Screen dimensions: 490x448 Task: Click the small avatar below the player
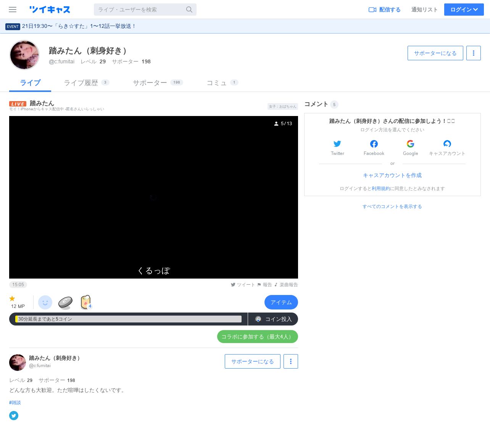click(x=18, y=363)
